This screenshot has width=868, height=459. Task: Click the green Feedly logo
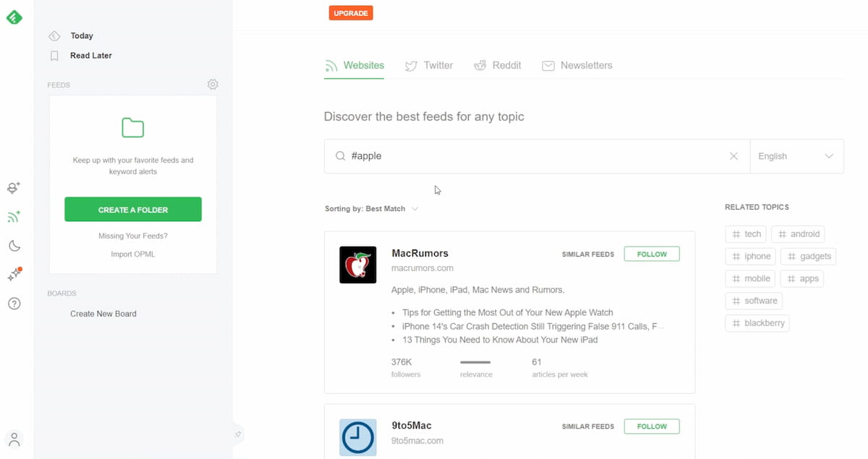[14, 17]
